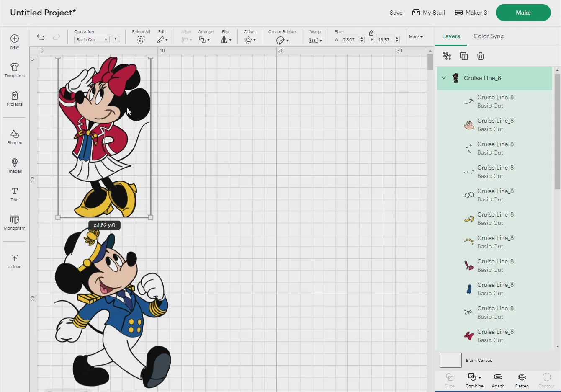561x392 pixels.
Task: Open the Arrange dropdown
Action: (x=204, y=40)
